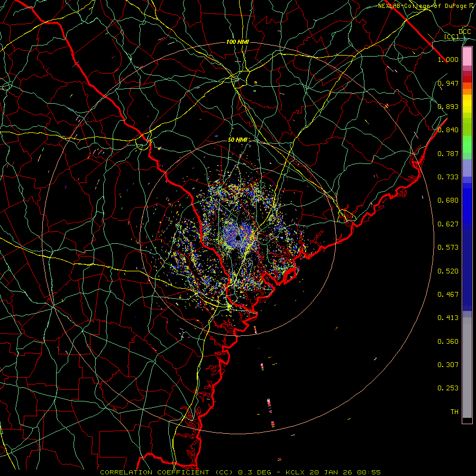Click the 100 NMI range ring label
Viewport: 476px width, 476px height.
237,42
